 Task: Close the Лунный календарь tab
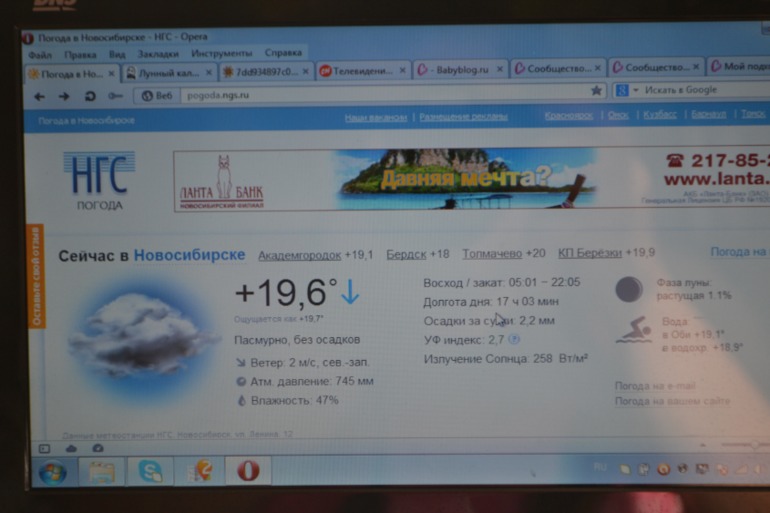(208, 72)
